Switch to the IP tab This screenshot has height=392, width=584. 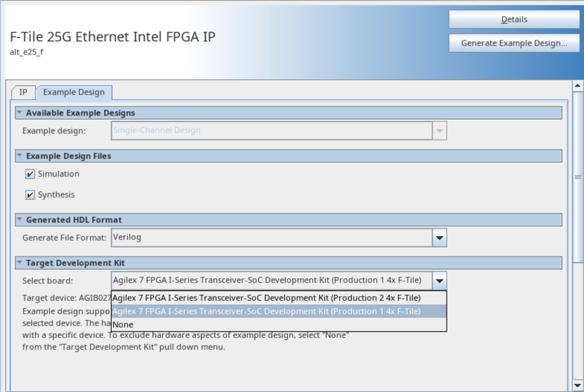pos(23,92)
